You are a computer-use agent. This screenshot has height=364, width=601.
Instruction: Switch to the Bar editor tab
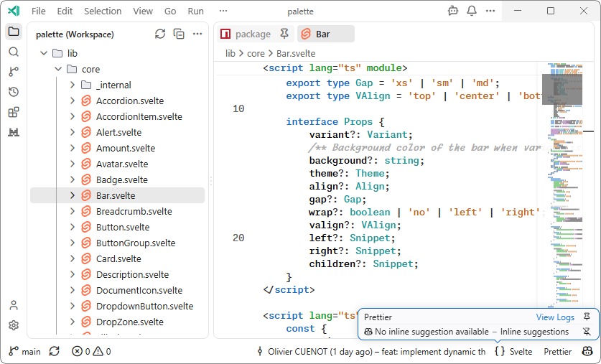[x=326, y=34]
